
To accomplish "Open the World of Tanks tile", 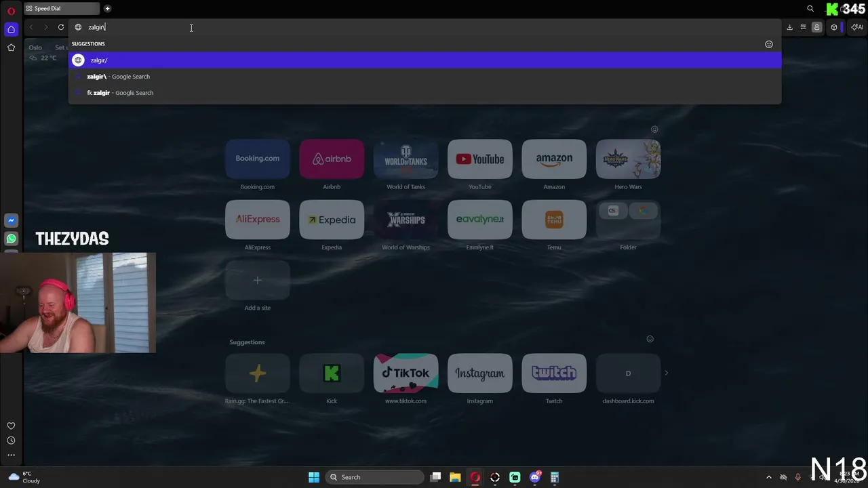I will pos(406,159).
